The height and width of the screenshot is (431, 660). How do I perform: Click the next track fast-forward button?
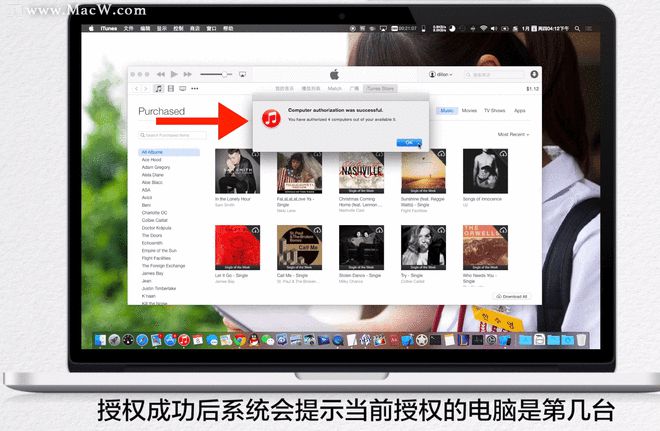[x=187, y=74]
